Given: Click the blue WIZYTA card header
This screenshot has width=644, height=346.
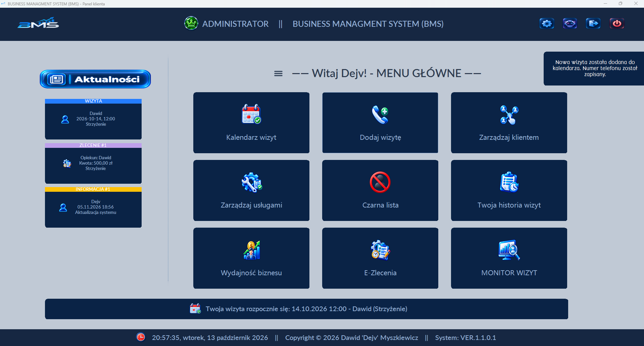Looking at the screenshot, I should 93,101.
